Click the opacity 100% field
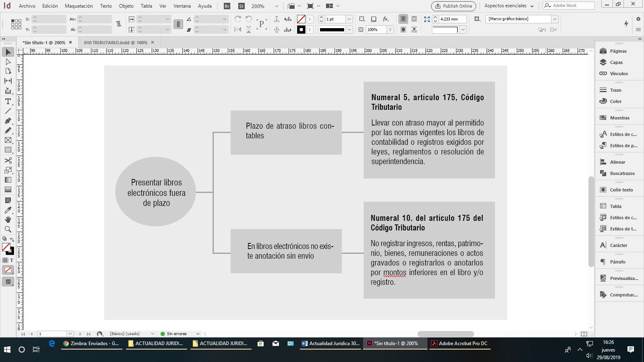Screen dimensions: 644x362 [x=376, y=29]
